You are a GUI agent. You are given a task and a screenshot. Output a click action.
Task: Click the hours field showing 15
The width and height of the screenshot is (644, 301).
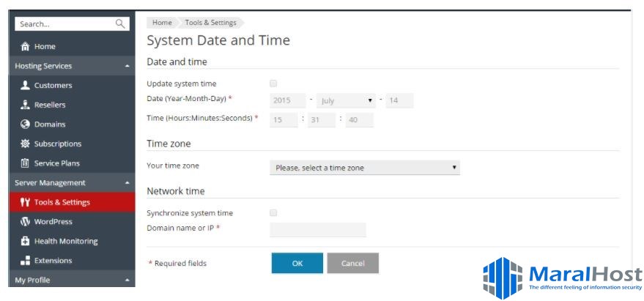pyautogui.click(x=284, y=120)
